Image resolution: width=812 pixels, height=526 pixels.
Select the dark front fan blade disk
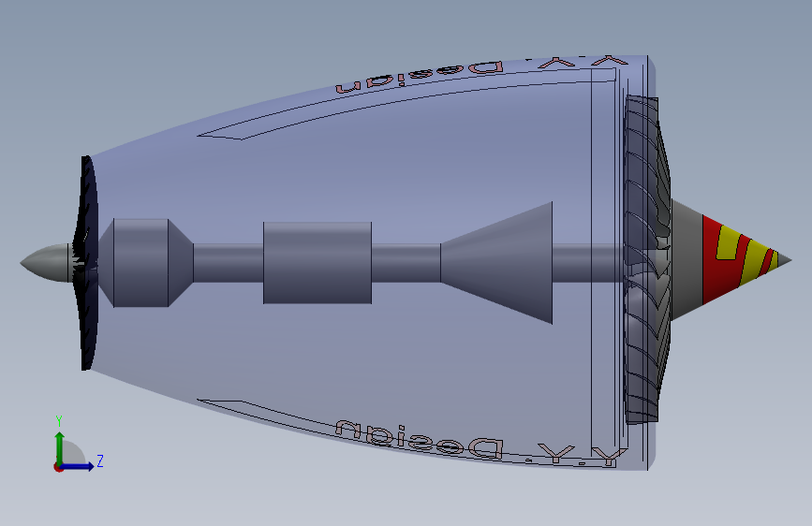(87, 263)
